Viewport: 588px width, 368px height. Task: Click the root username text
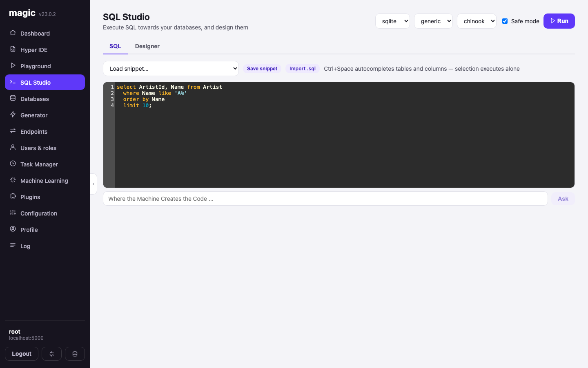pyautogui.click(x=15, y=332)
